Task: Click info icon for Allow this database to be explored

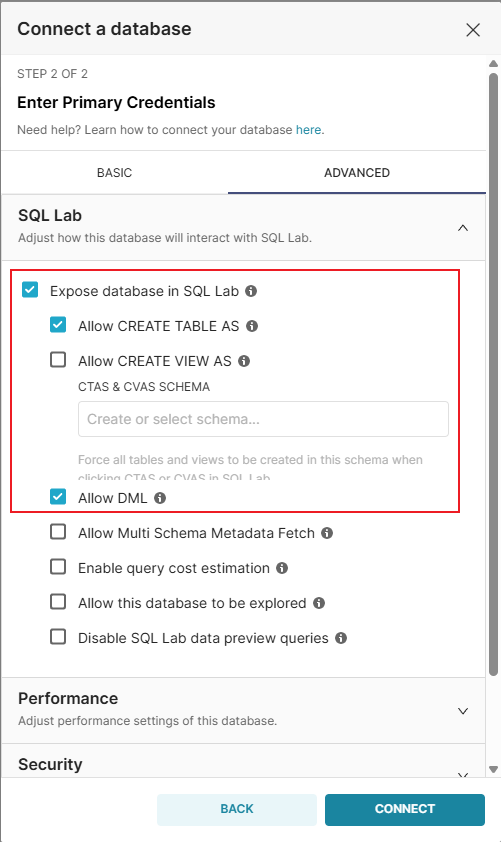Action: 319,603
